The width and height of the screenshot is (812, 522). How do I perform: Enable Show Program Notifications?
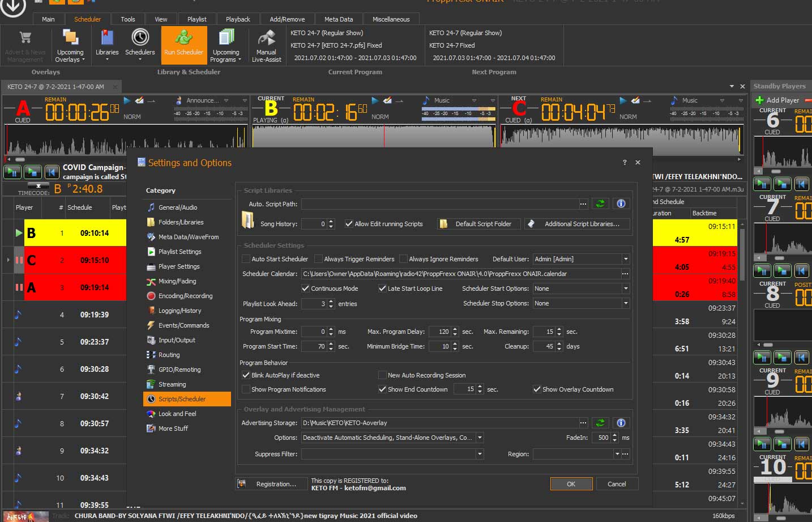click(x=246, y=389)
